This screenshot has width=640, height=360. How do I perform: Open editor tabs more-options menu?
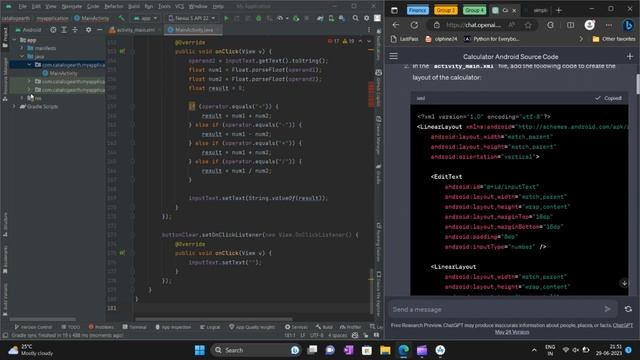coord(369,30)
